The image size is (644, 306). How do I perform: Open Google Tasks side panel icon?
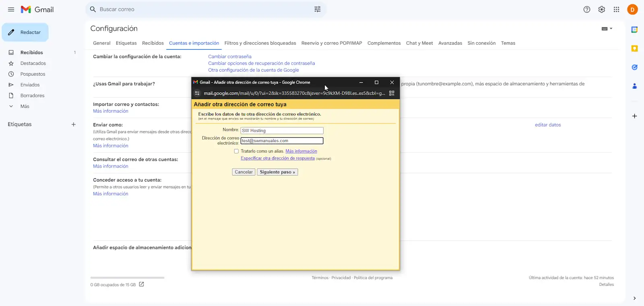tap(634, 67)
